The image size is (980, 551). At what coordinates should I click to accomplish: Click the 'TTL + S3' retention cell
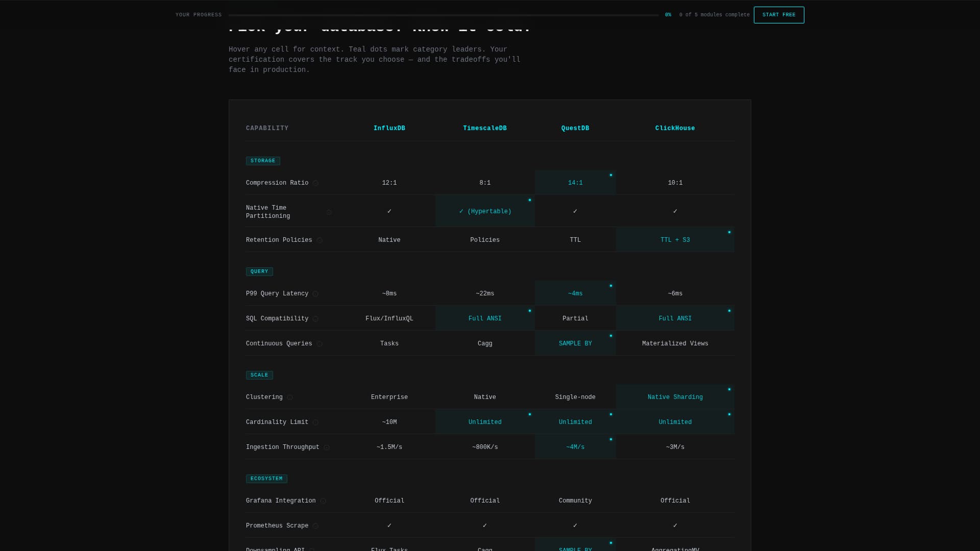tap(675, 240)
